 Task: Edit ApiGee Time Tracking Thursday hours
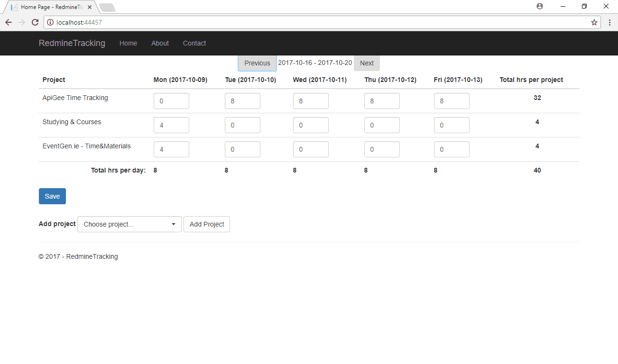click(x=382, y=101)
